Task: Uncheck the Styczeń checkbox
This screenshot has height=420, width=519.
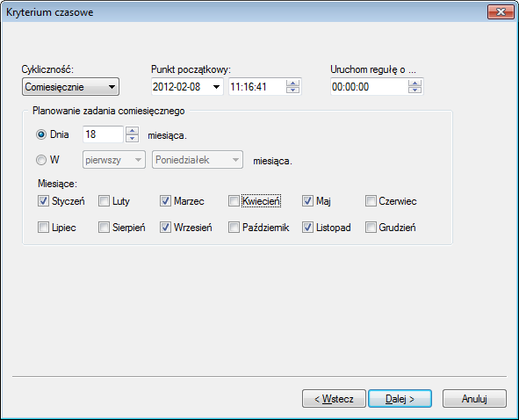Action: tap(43, 201)
